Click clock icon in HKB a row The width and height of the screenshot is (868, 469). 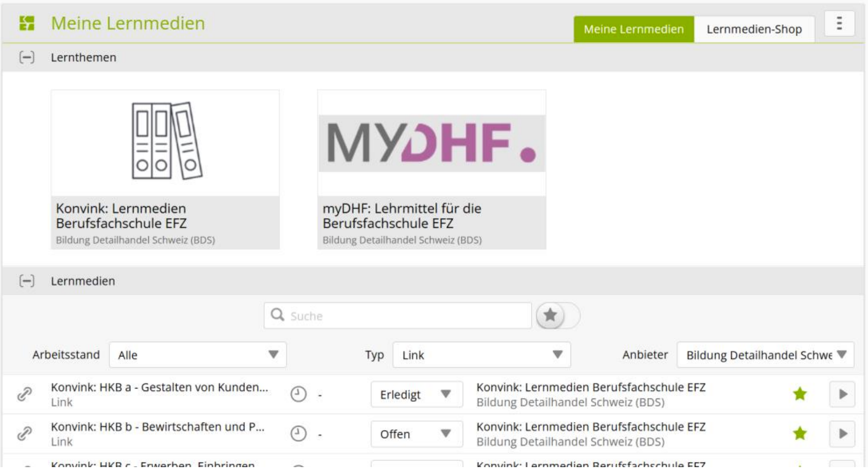[298, 394]
